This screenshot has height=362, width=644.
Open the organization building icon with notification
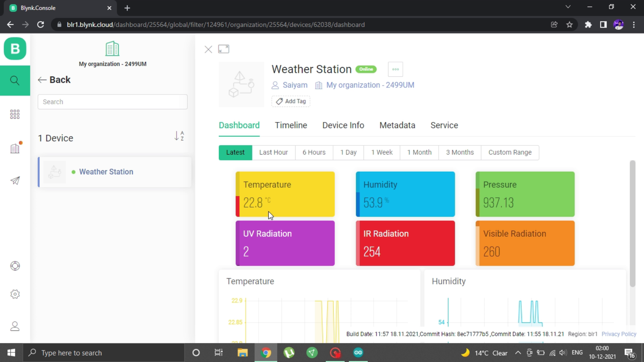tap(15, 148)
